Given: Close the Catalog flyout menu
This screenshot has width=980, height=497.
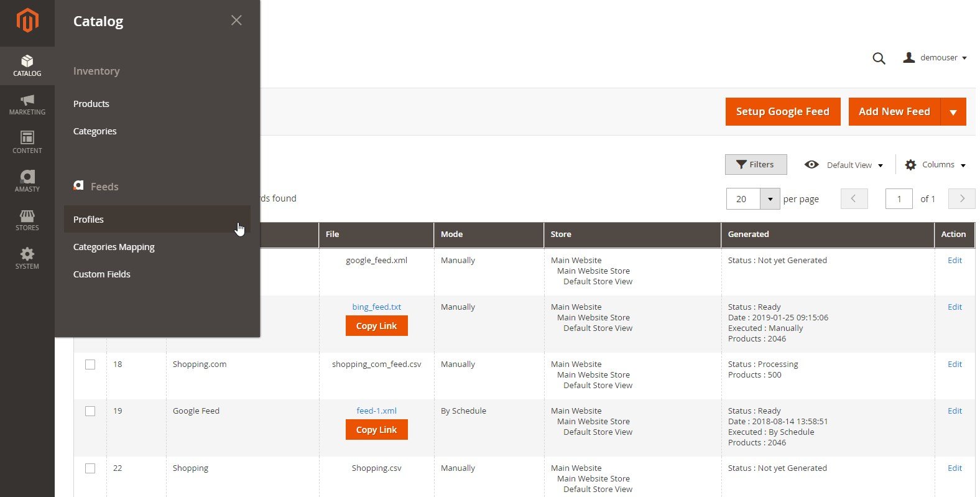Looking at the screenshot, I should point(236,21).
